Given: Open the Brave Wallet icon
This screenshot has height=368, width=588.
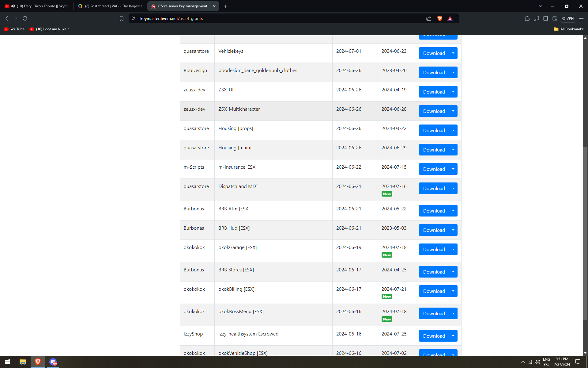Looking at the screenshot, I should click(555, 18).
